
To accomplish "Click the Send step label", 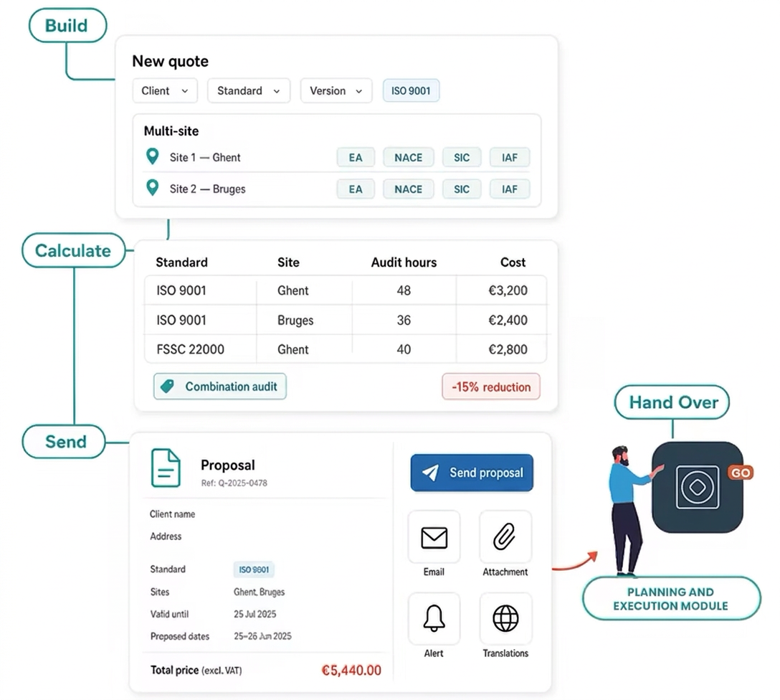I will (64, 441).
